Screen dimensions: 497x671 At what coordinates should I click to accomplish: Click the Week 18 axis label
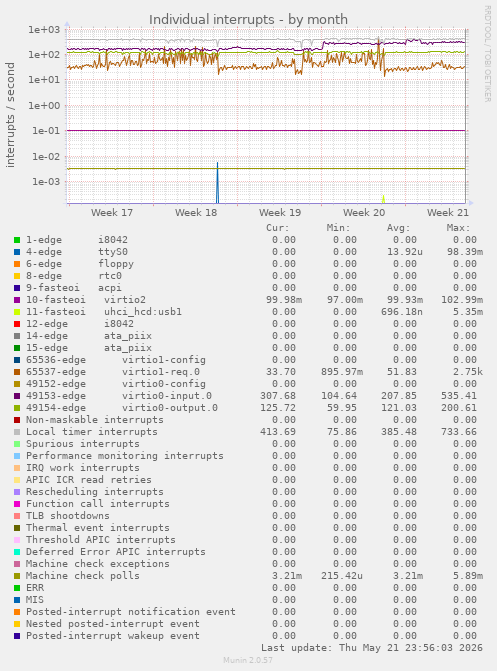coord(196,212)
